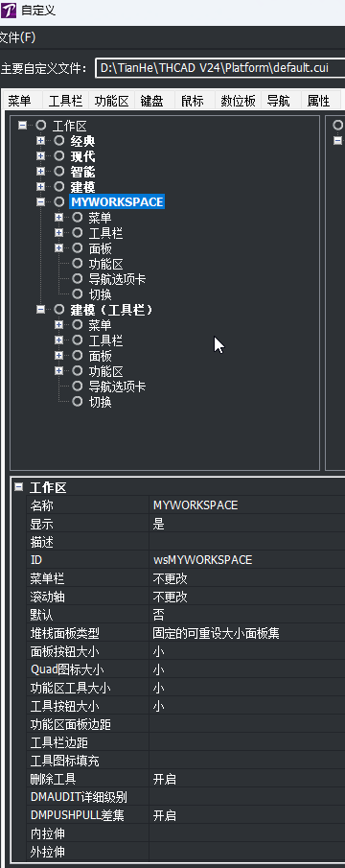Switch to the 属性 tab
Screen dimensions: 345x868
(318, 101)
